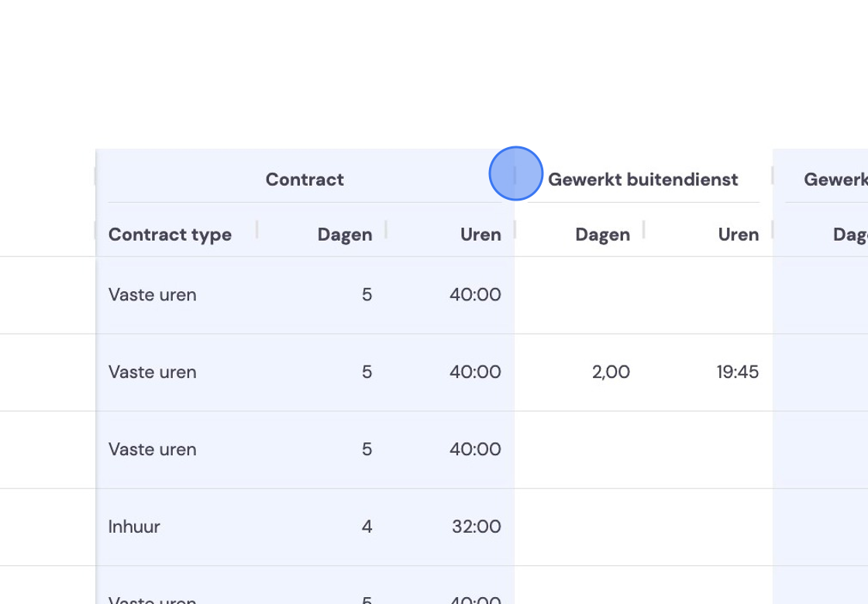Click the divider between Contract's Dagen and Uren

(386, 229)
